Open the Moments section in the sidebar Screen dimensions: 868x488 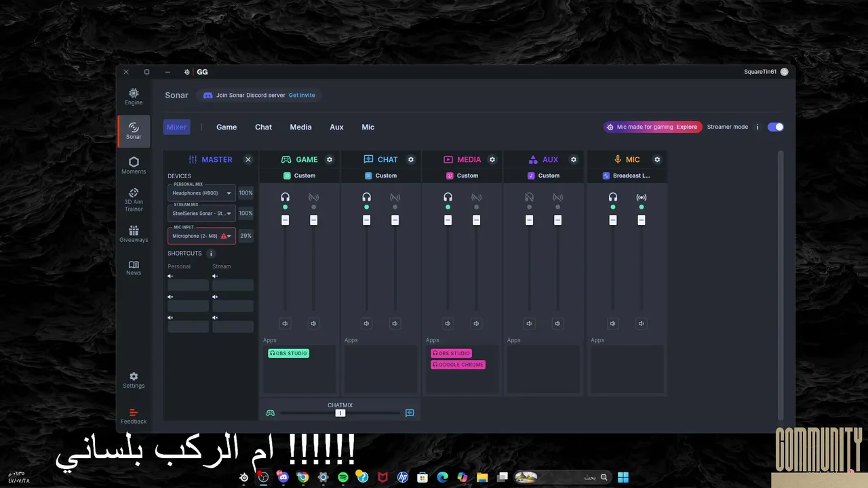point(134,165)
